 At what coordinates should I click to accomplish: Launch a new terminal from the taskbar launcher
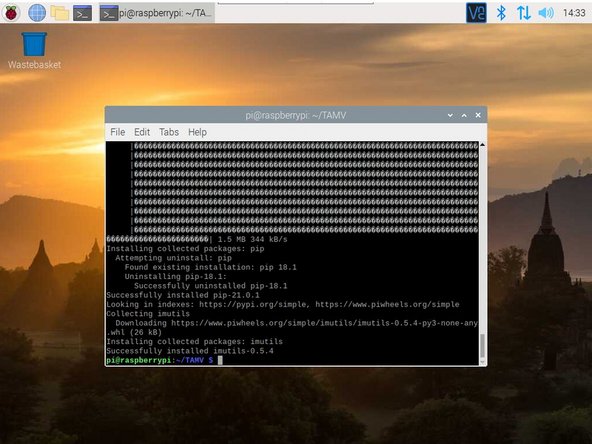[x=82, y=13]
